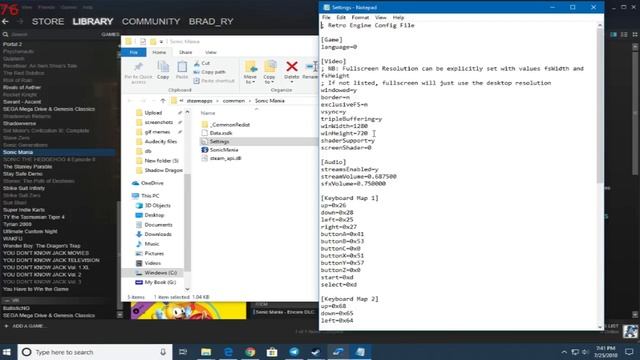
Task: Open the quick access toolbar dropdown arrow
Action: [x=161, y=42]
